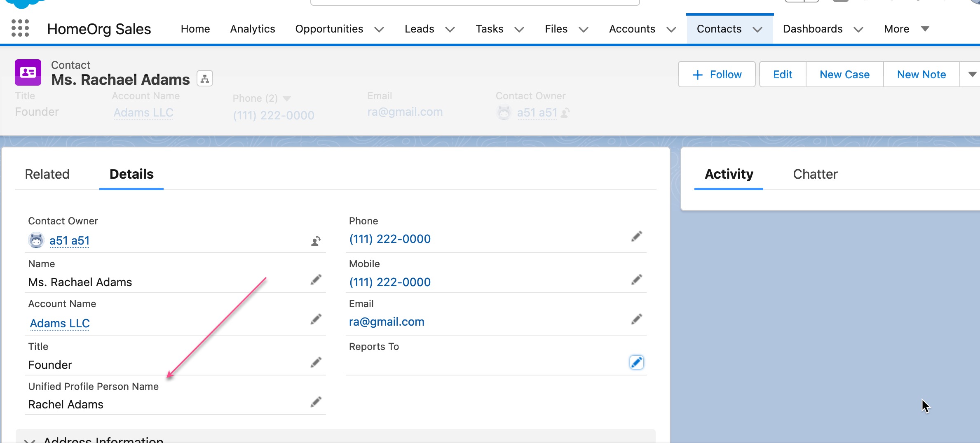Follow this contact
This screenshot has width=980, height=443.
pos(717,75)
